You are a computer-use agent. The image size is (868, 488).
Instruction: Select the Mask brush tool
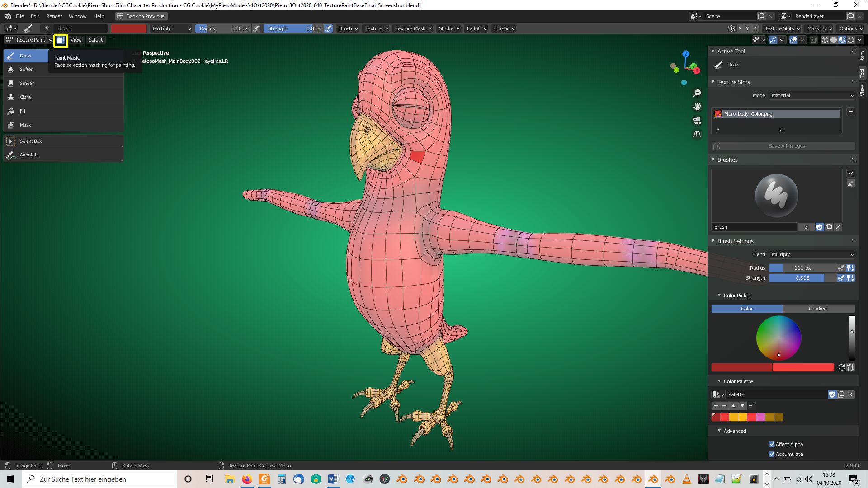coord(25,125)
